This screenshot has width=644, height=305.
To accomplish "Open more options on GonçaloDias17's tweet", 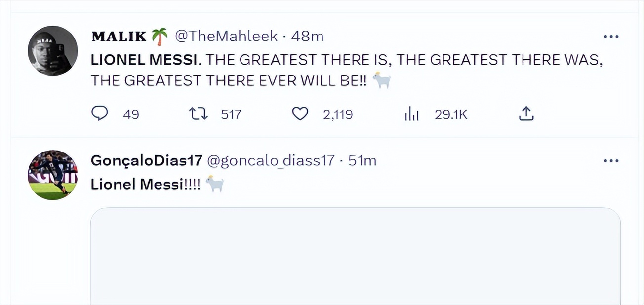I will pyautogui.click(x=611, y=161).
